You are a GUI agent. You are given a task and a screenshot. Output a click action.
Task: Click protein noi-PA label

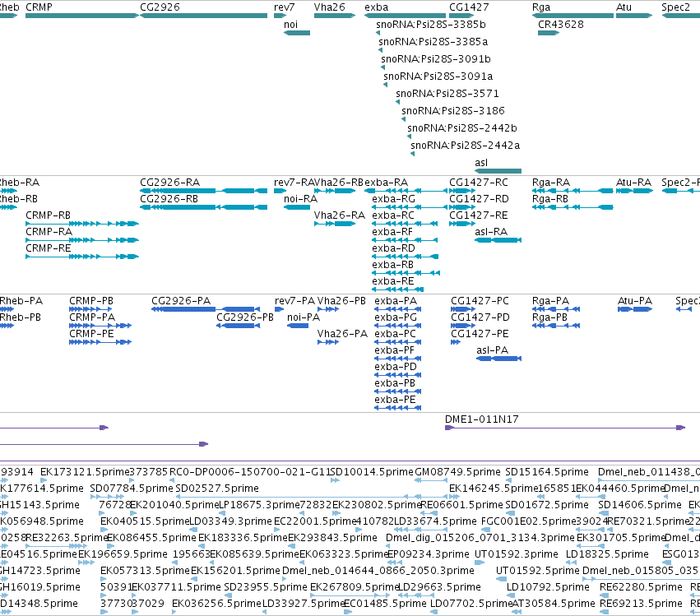point(304,317)
